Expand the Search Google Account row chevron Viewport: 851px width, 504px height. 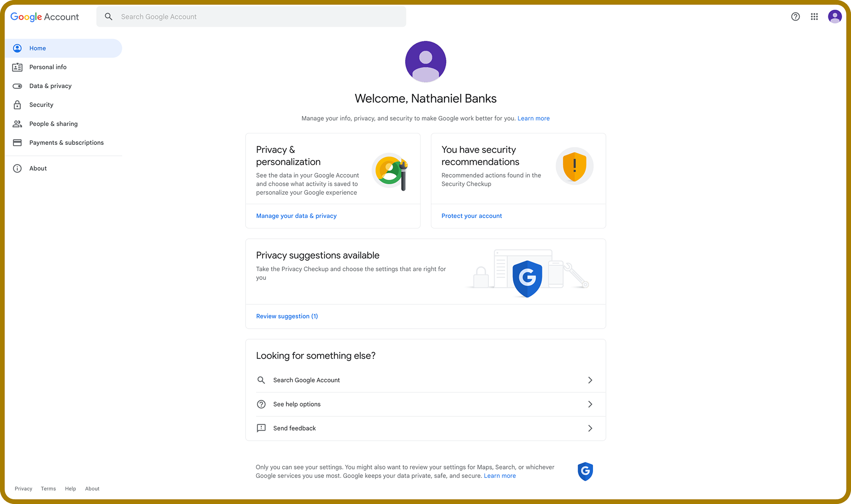[590, 380]
